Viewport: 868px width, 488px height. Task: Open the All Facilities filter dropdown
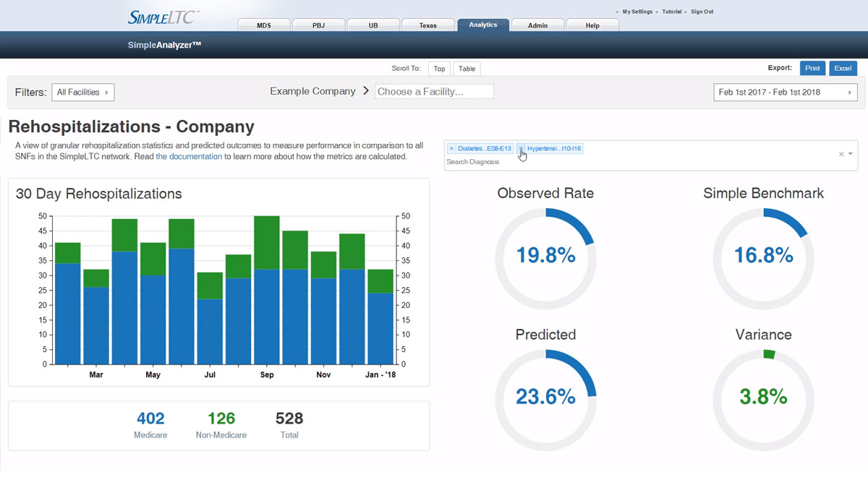click(x=82, y=92)
